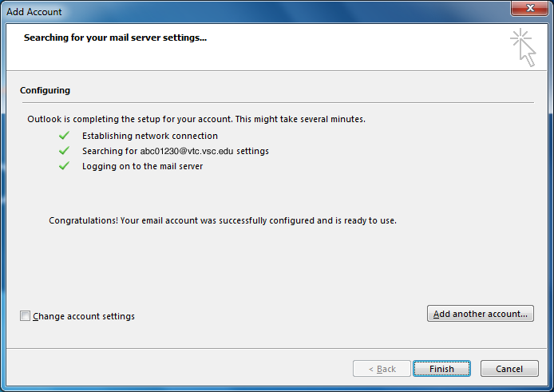
Task: Click the Cancel button
Action: tap(509, 369)
